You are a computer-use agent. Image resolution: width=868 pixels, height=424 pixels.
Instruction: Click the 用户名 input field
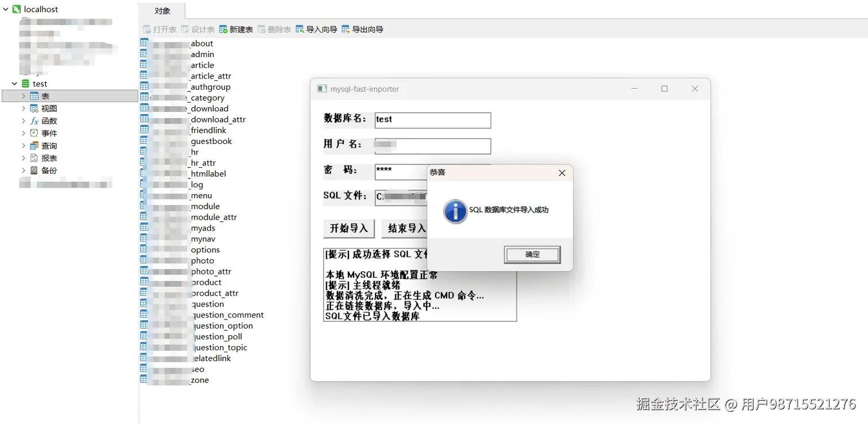[x=433, y=146]
